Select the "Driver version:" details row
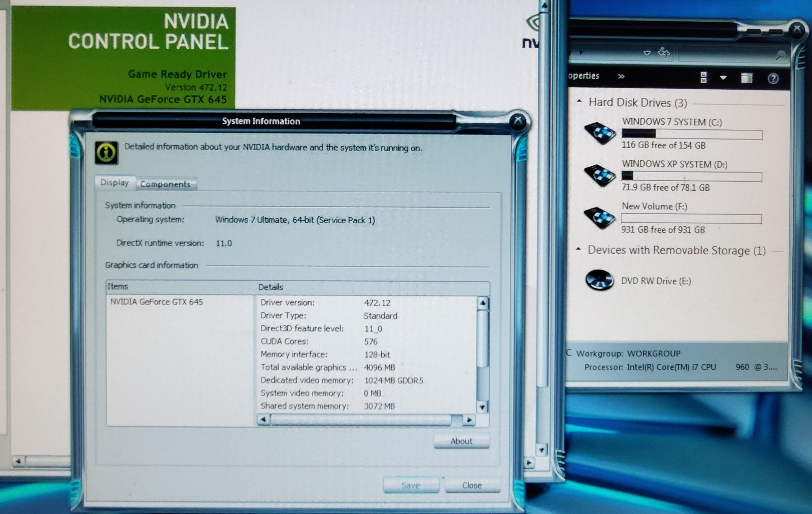812x514 pixels. click(325, 302)
